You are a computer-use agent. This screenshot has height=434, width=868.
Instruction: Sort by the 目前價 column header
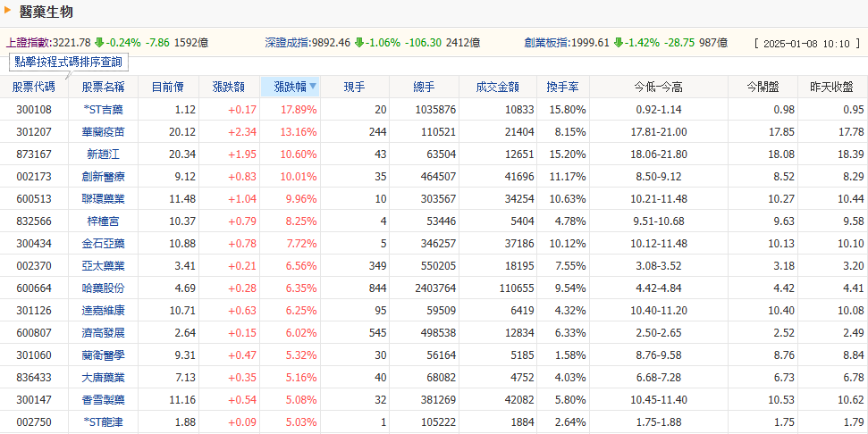click(x=167, y=87)
